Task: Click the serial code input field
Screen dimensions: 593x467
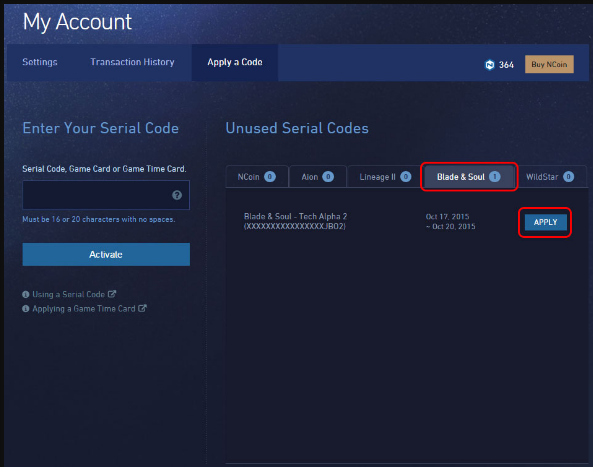Action: pyautogui.click(x=106, y=195)
